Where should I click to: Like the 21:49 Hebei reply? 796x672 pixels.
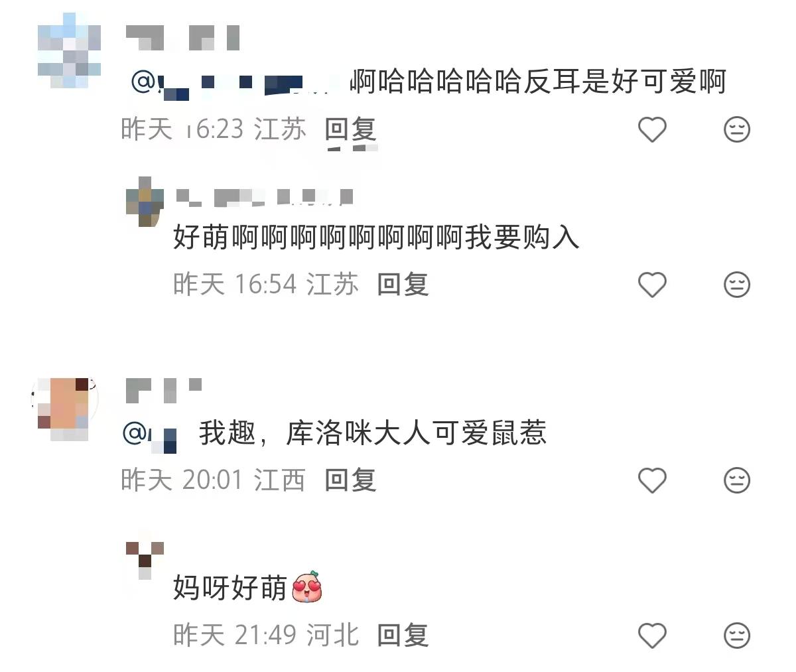[x=651, y=636]
